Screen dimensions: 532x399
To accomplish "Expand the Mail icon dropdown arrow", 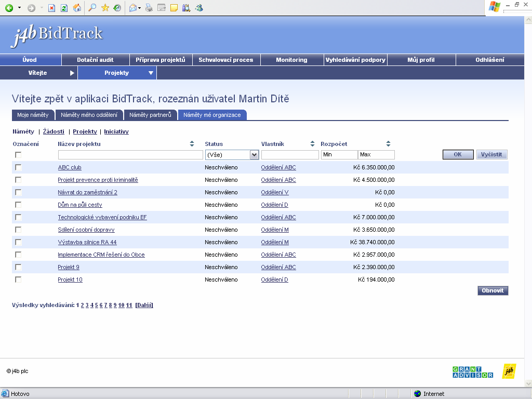I will pyautogui.click(x=139, y=8).
